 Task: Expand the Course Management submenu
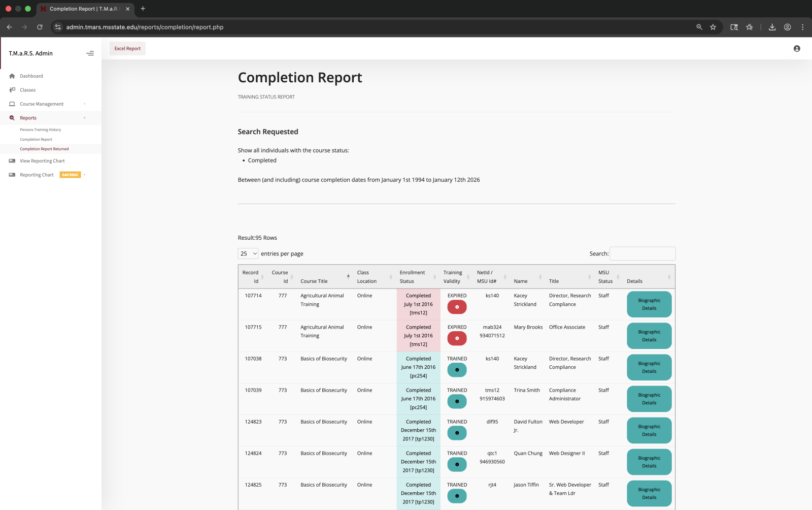pyautogui.click(x=84, y=104)
